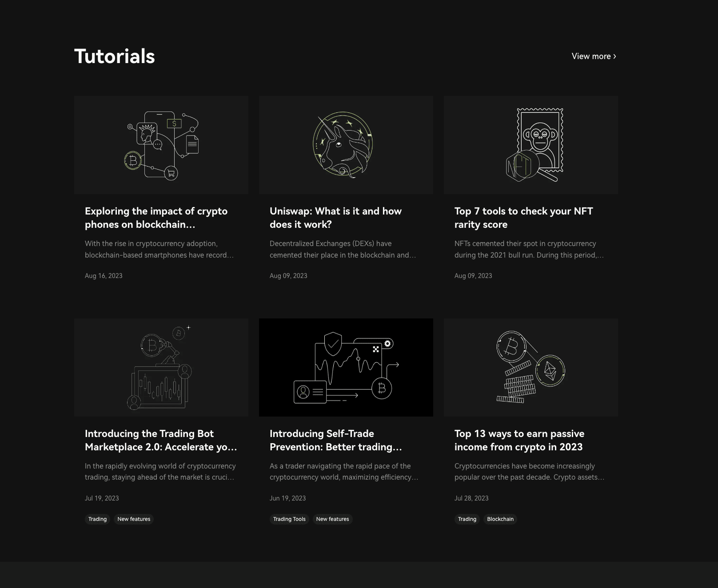Open 'Top 13 ways to earn passive income' title
Image resolution: width=718 pixels, height=588 pixels.
pos(519,440)
